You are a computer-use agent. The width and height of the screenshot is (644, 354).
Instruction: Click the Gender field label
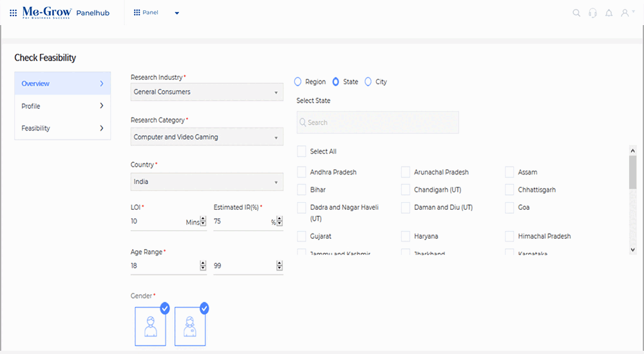(141, 295)
